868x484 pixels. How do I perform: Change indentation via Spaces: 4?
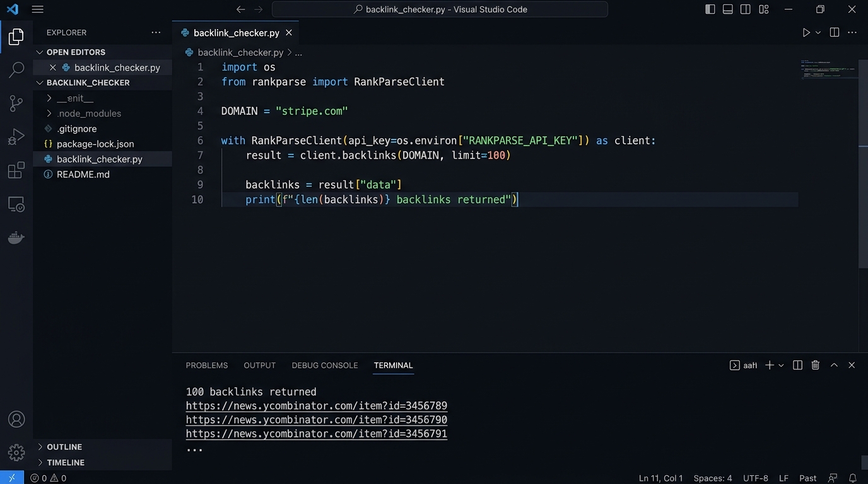pos(713,478)
